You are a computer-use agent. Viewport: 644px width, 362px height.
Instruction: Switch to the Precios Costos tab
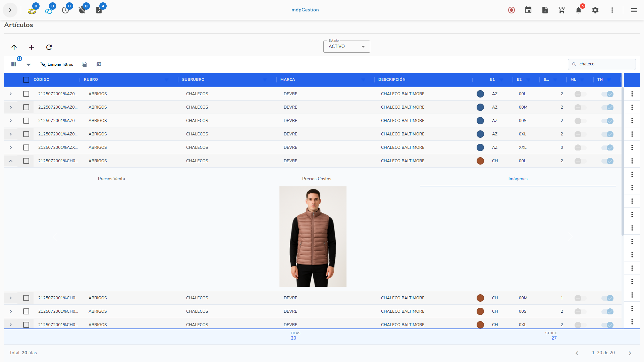tap(316, 179)
